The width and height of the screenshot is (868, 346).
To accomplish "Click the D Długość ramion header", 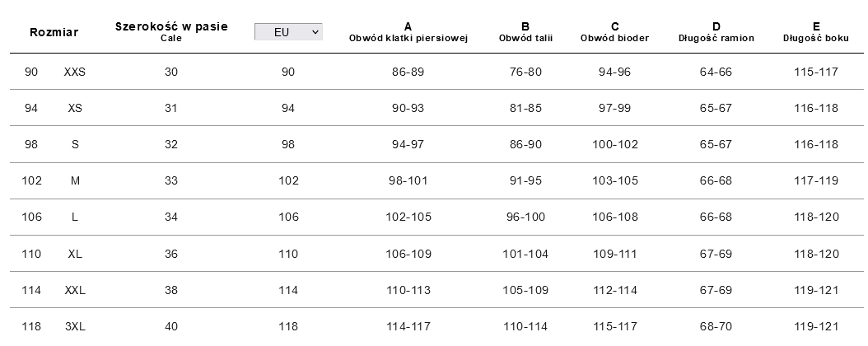I will (716, 32).
